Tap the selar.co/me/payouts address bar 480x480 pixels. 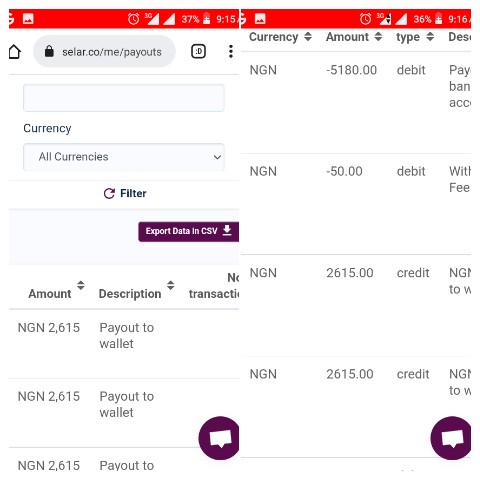(104, 52)
